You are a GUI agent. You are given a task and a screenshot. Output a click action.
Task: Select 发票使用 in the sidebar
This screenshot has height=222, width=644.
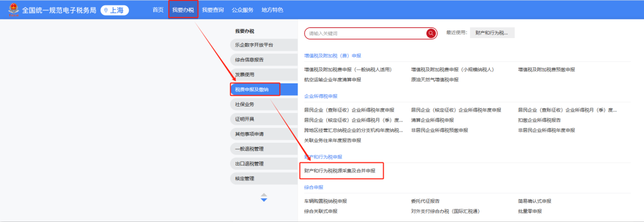coord(264,74)
